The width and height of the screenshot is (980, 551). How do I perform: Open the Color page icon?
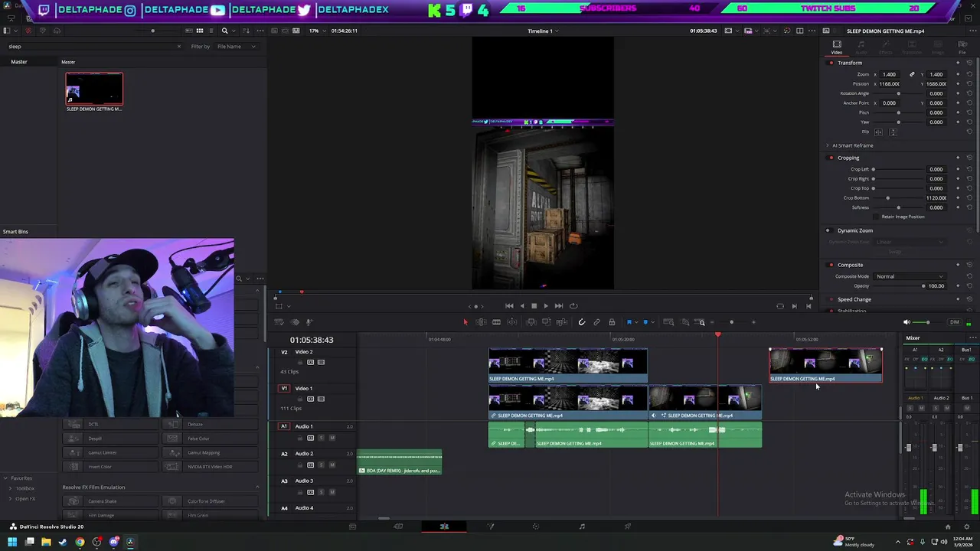pos(536,527)
